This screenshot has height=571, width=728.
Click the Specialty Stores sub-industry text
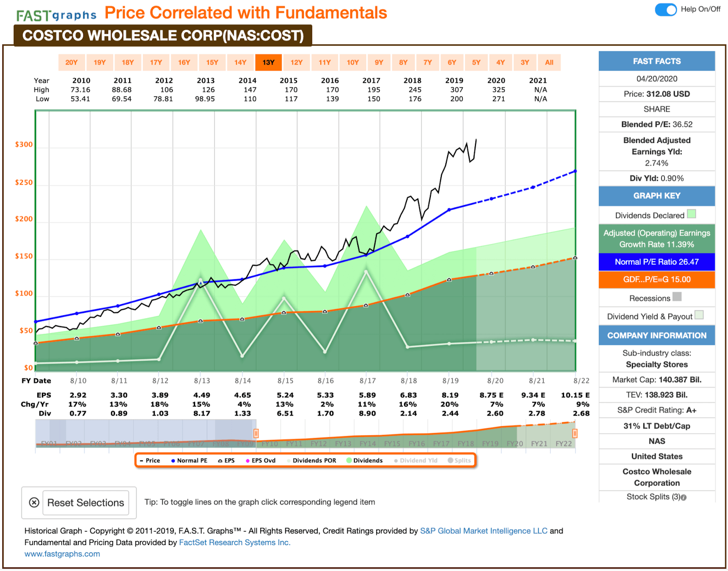tap(657, 364)
